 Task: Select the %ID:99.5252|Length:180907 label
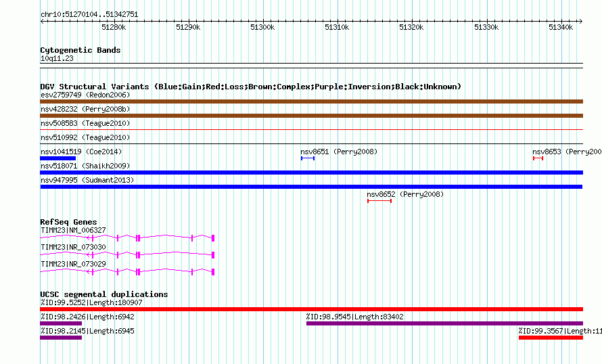(x=91, y=302)
